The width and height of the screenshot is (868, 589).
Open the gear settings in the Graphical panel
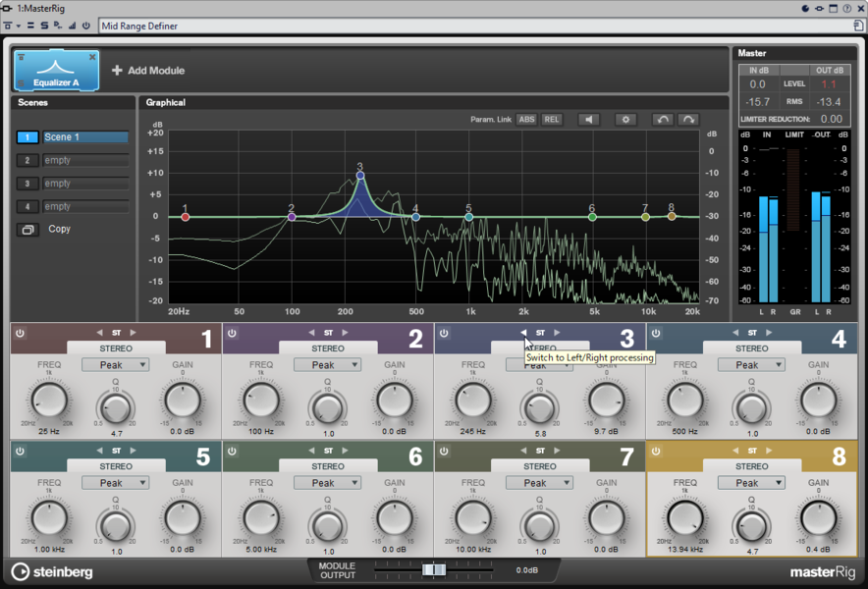click(625, 120)
